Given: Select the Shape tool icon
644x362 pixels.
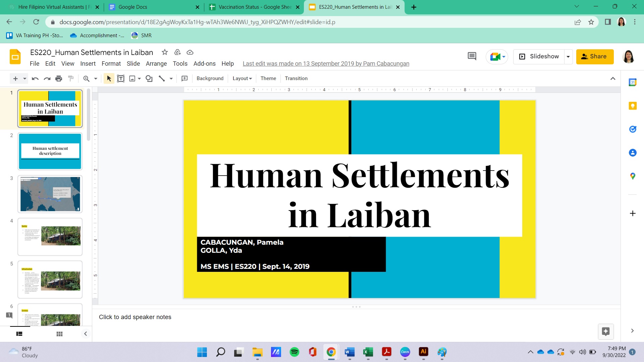Looking at the screenshot, I should pos(149,78).
